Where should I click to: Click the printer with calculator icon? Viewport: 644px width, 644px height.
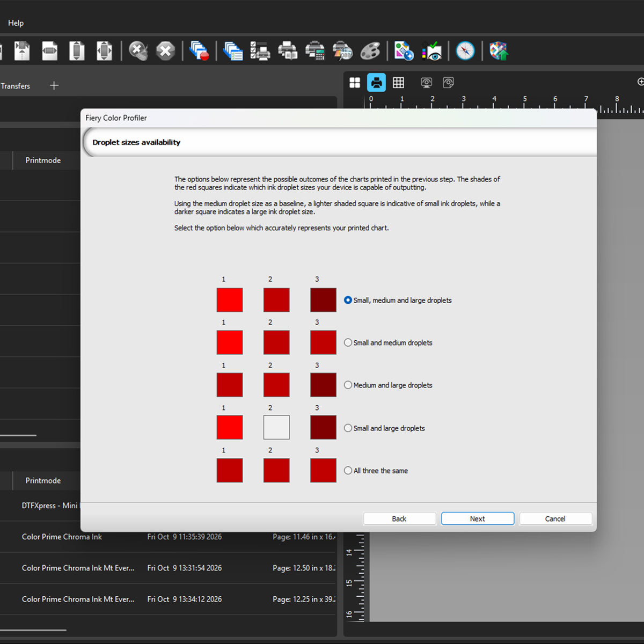[x=315, y=51]
